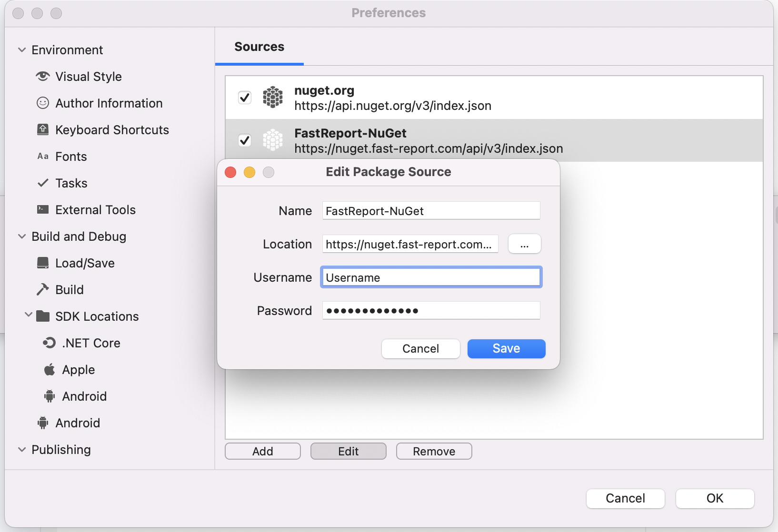Screen dimensions: 778x532
Task: Minimize the Edit Package Source dialog
Action: coord(249,172)
